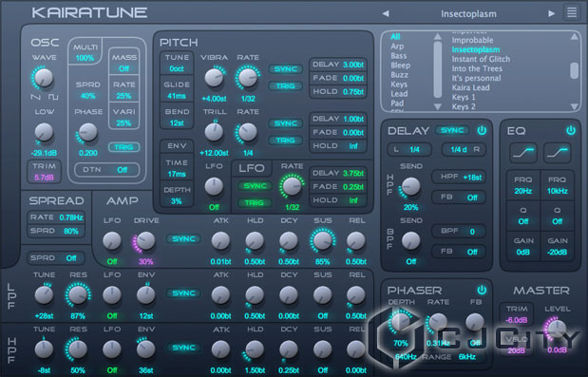Screen dimensions: 588x377
Task: Go to previous preset with left arrow
Action: [x=386, y=14]
